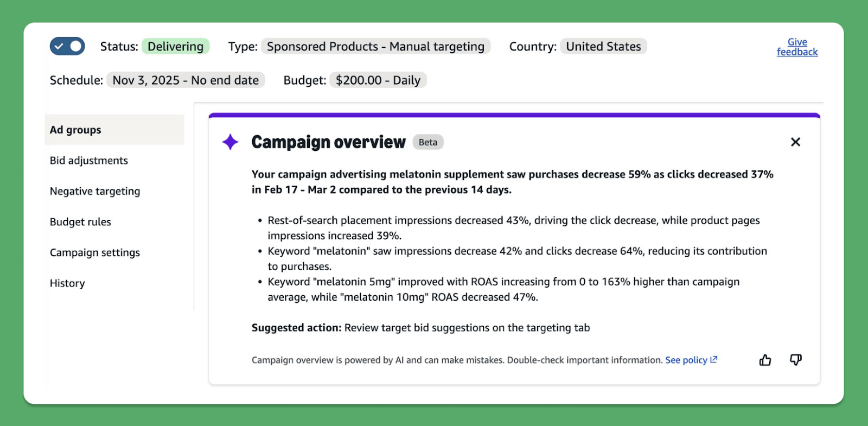Click the Sponsored Products type badge
The image size is (868, 426).
(375, 47)
